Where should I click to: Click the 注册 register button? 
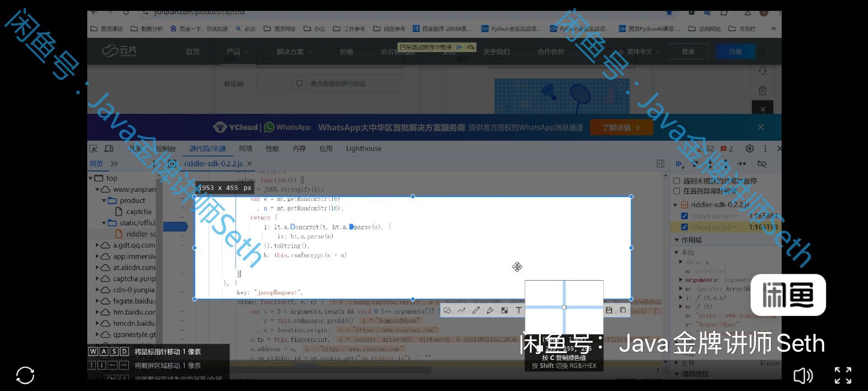(x=736, y=52)
